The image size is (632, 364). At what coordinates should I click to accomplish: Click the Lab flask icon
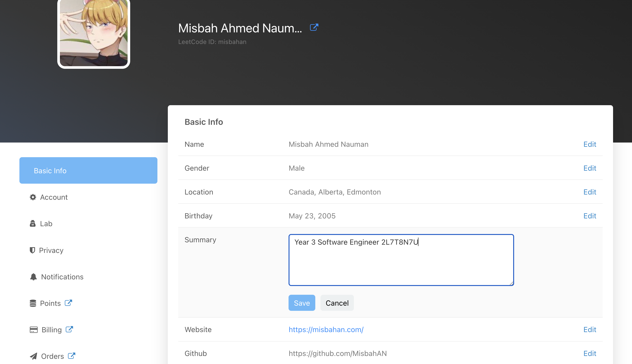point(32,224)
